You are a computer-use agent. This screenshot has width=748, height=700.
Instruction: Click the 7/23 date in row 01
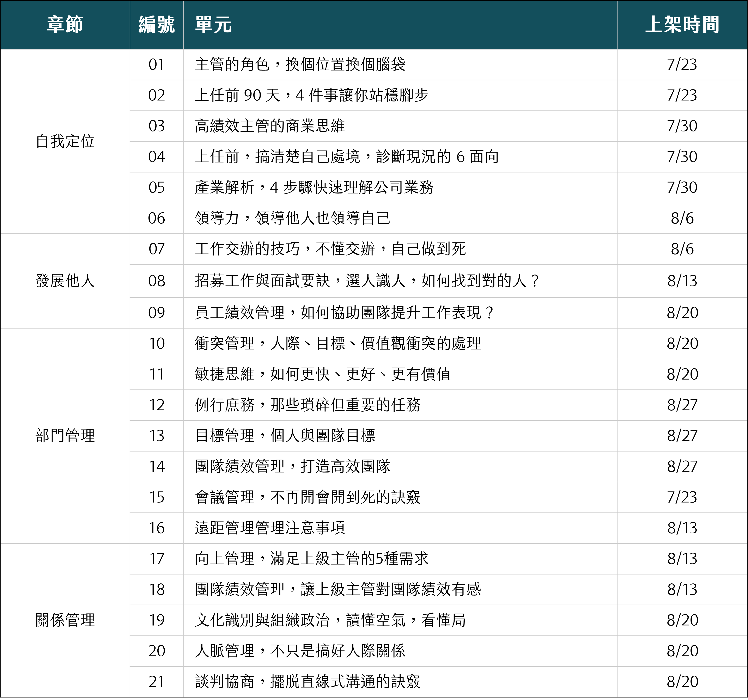point(682,65)
